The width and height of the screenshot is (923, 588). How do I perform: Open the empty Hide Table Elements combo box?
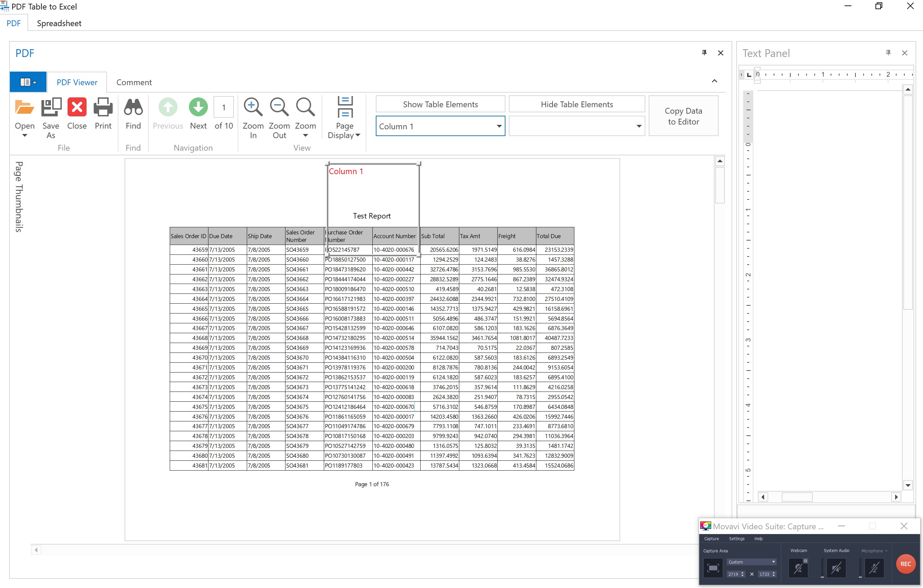pyautogui.click(x=638, y=126)
